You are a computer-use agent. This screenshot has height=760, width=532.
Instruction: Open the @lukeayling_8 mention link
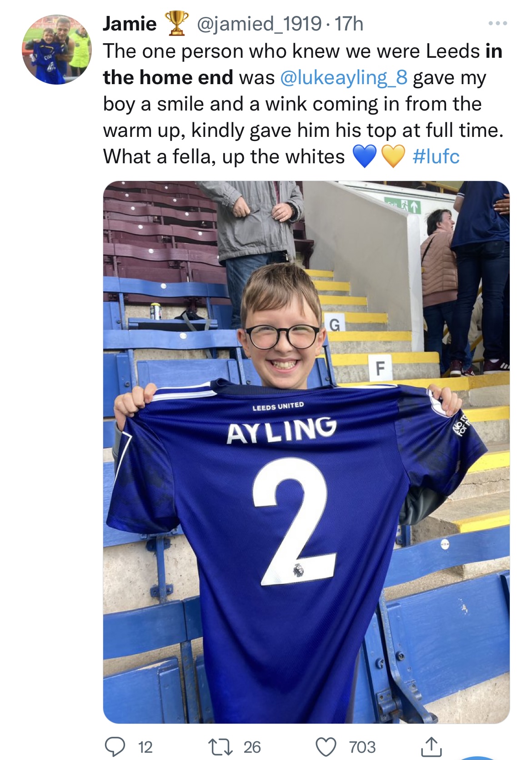tap(344, 78)
